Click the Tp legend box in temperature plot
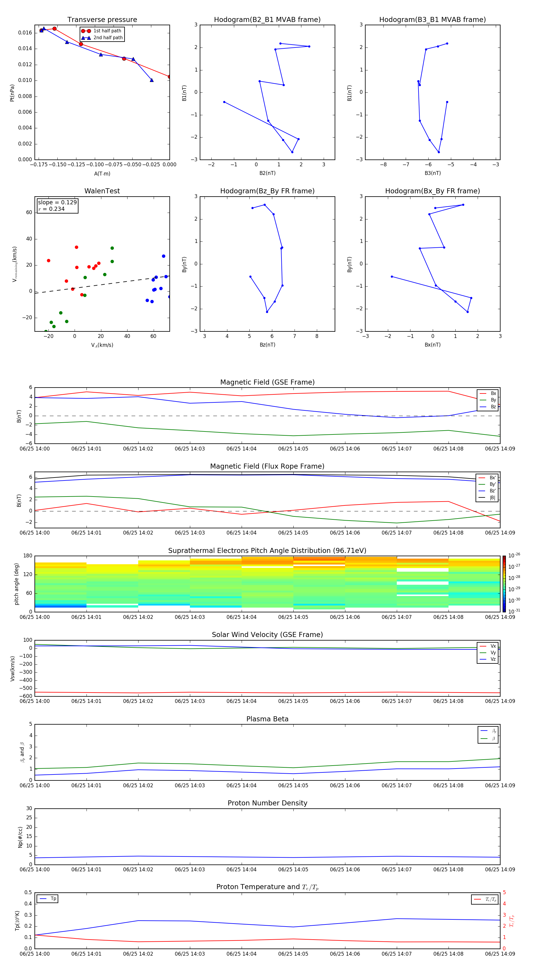The width and height of the screenshot is (535, 980). pyautogui.click(x=48, y=899)
